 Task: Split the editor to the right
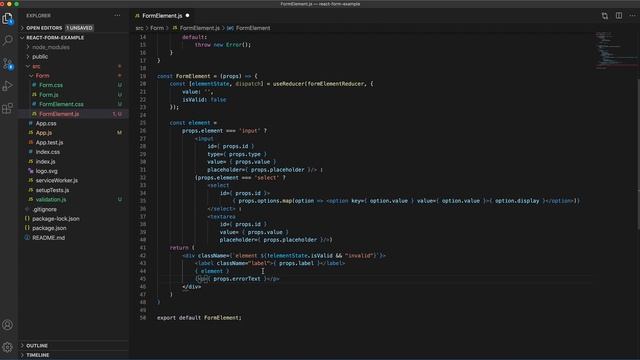[x=619, y=16]
